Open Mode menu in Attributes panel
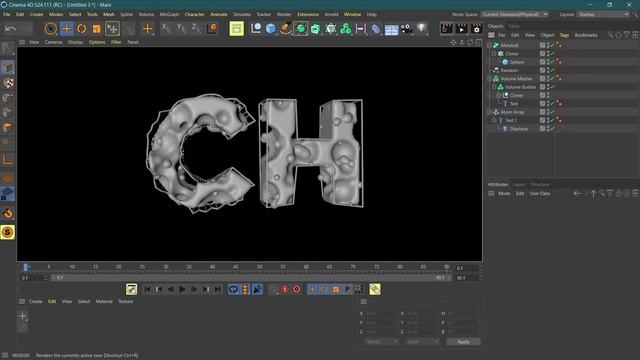 pyautogui.click(x=504, y=193)
